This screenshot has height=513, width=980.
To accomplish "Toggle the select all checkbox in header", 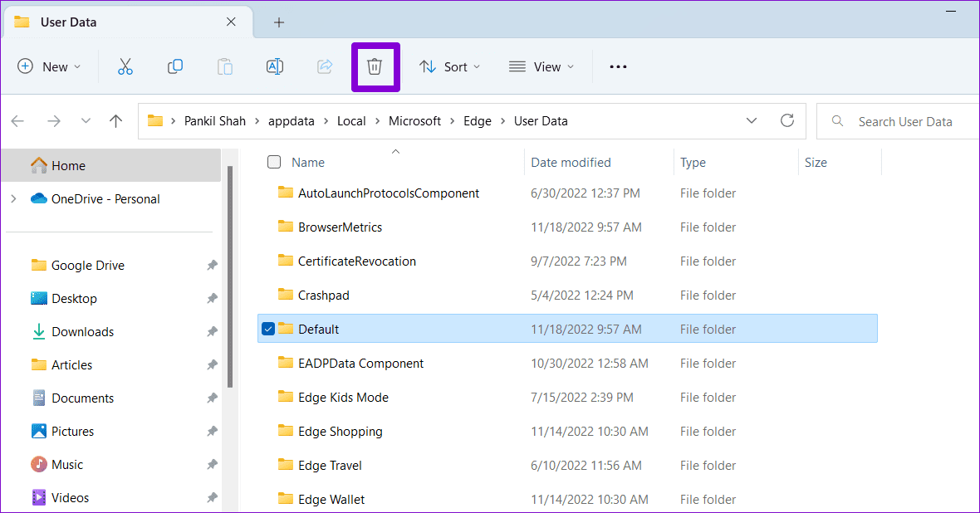I will (274, 163).
